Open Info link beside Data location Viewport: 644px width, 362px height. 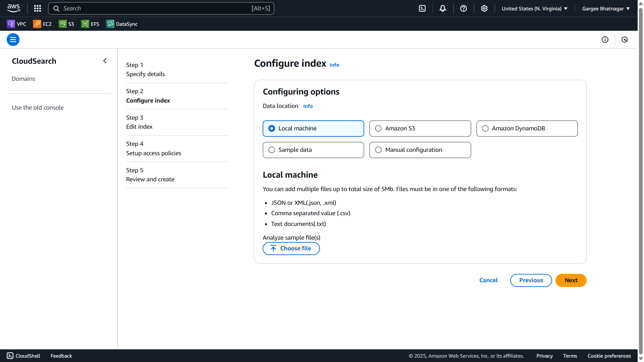click(308, 106)
